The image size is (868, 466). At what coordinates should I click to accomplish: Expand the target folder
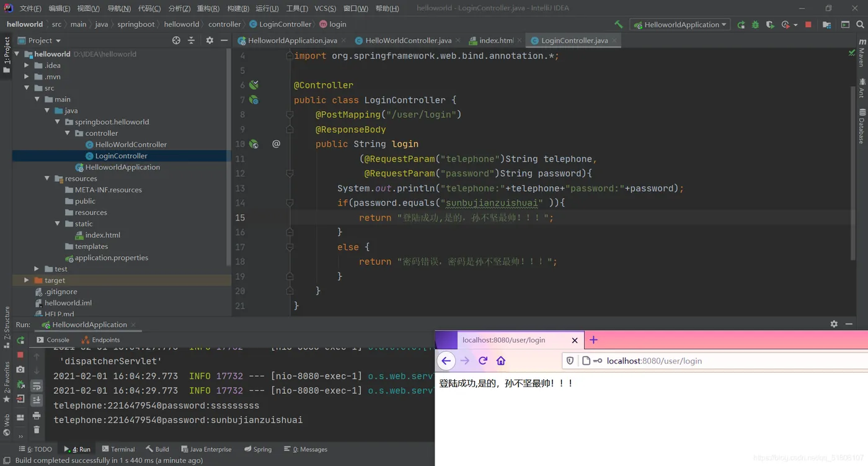click(x=27, y=280)
